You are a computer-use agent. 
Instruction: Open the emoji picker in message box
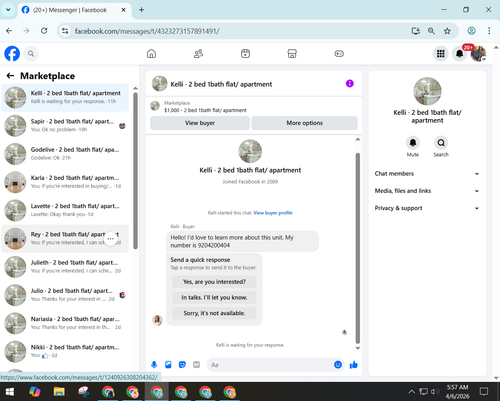coord(338,365)
